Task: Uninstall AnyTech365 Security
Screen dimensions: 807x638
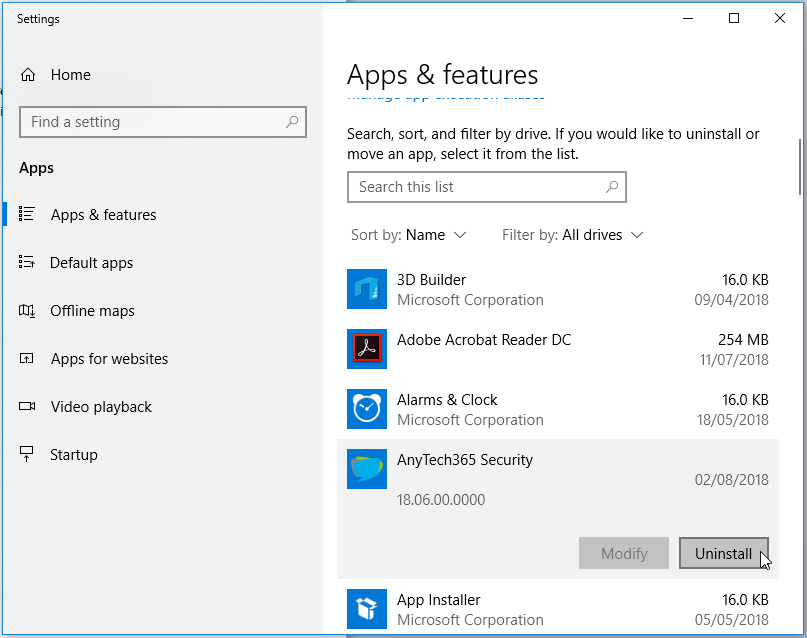Action: click(x=724, y=553)
